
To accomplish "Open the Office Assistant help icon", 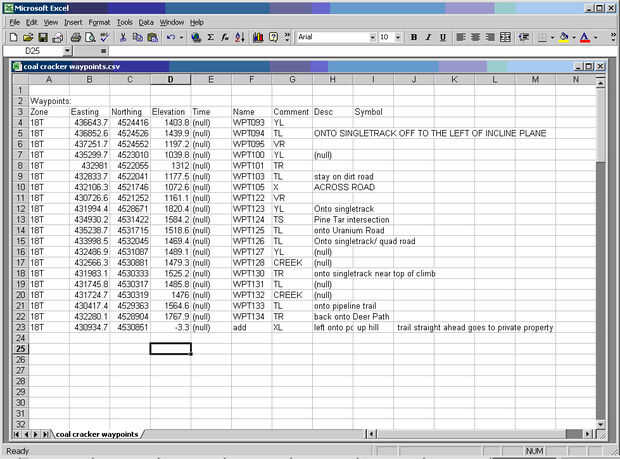I will (273, 37).
